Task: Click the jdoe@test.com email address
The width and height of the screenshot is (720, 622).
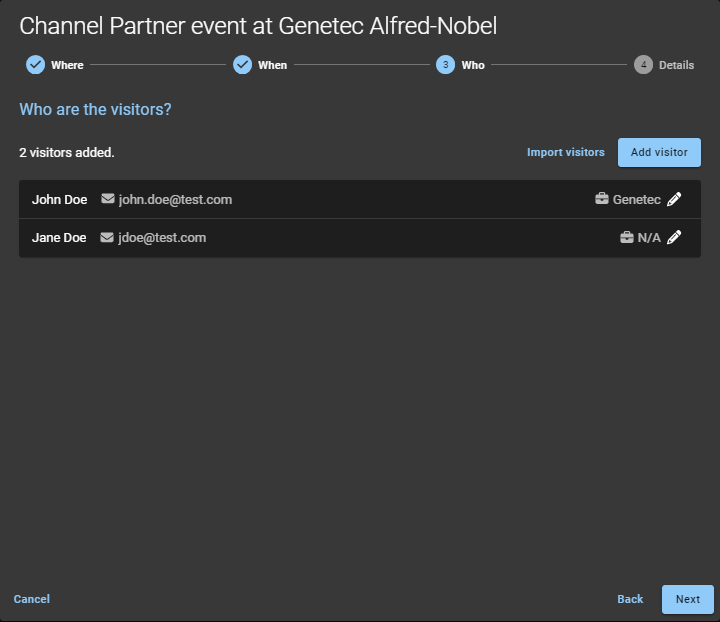Action: (162, 238)
